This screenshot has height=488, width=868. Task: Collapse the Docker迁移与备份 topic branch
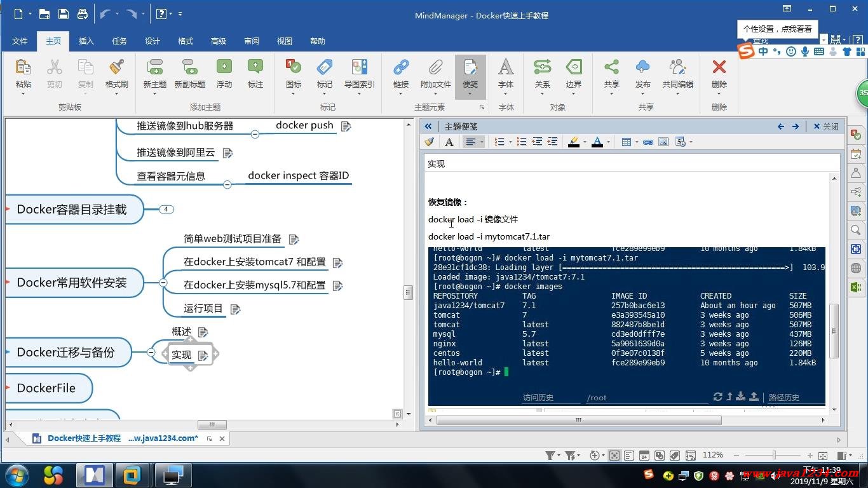coord(151,352)
